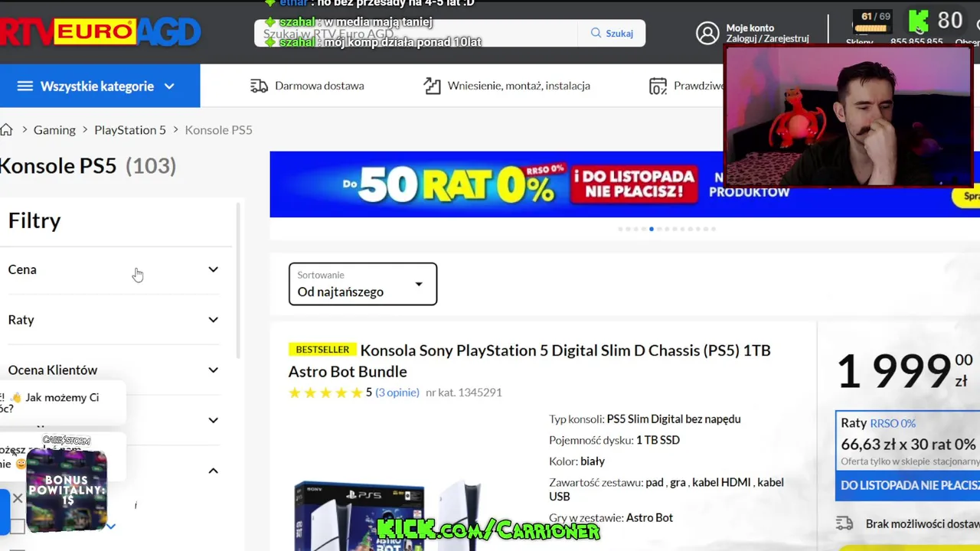
Task: Click the "Kolor: biały" line
Action: (577, 461)
